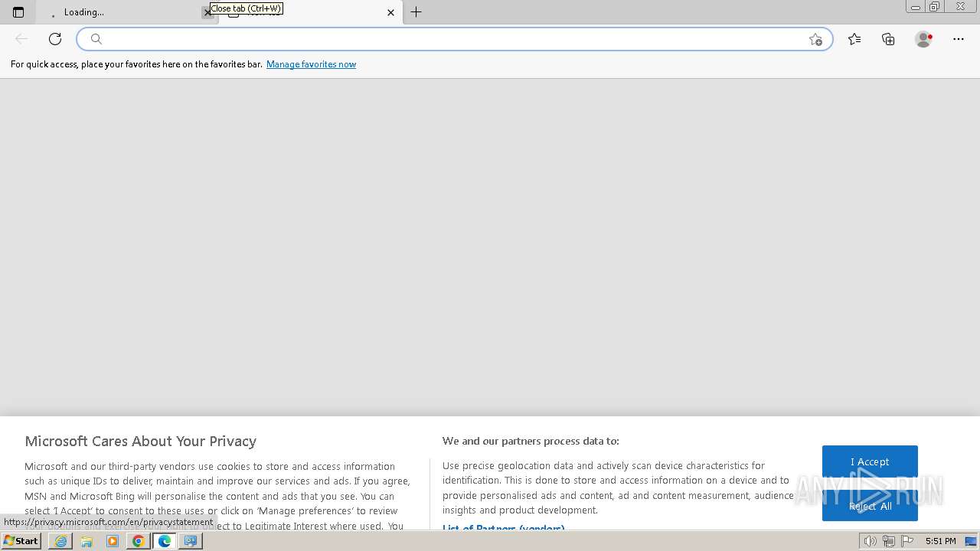Click the Reject All button
The height and width of the screenshot is (551, 980).
870,506
